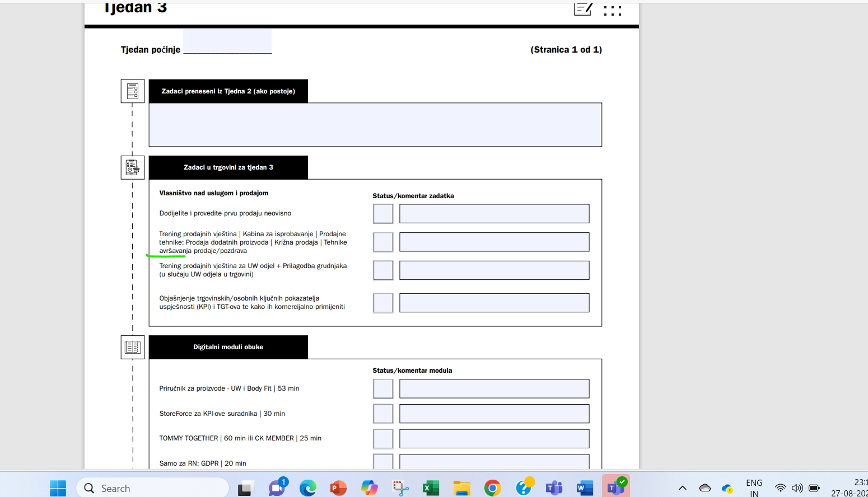Image resolution: width=868 pixels, height=497 pixels.
Task: Click the comment field for StoreForce za KPI-ove
Action: [x=494, y=414]
